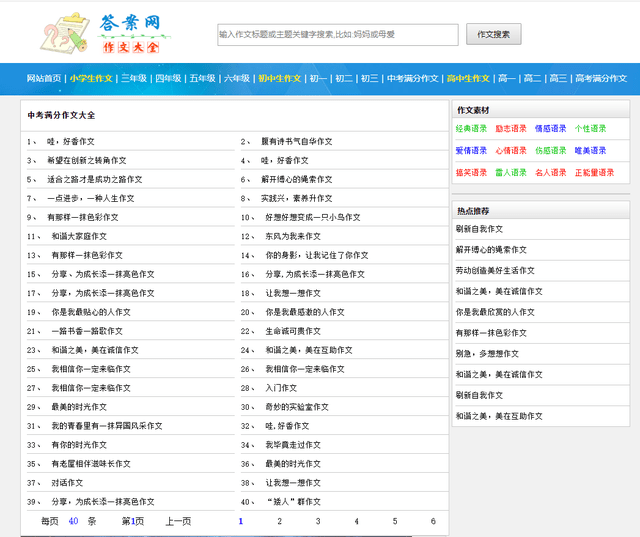Open 初中生作文 in the navigation bar
640x537 pixels.
click(x=280, y=78)
